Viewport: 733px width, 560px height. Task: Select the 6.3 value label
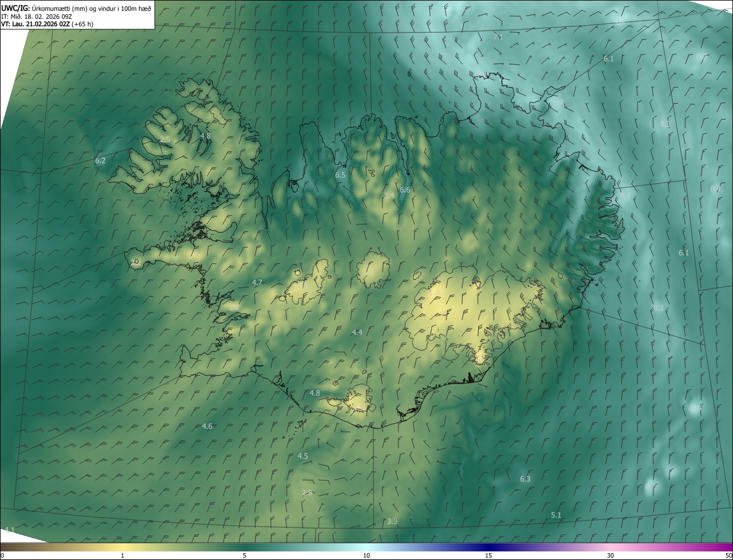click(x=525, y=479)
